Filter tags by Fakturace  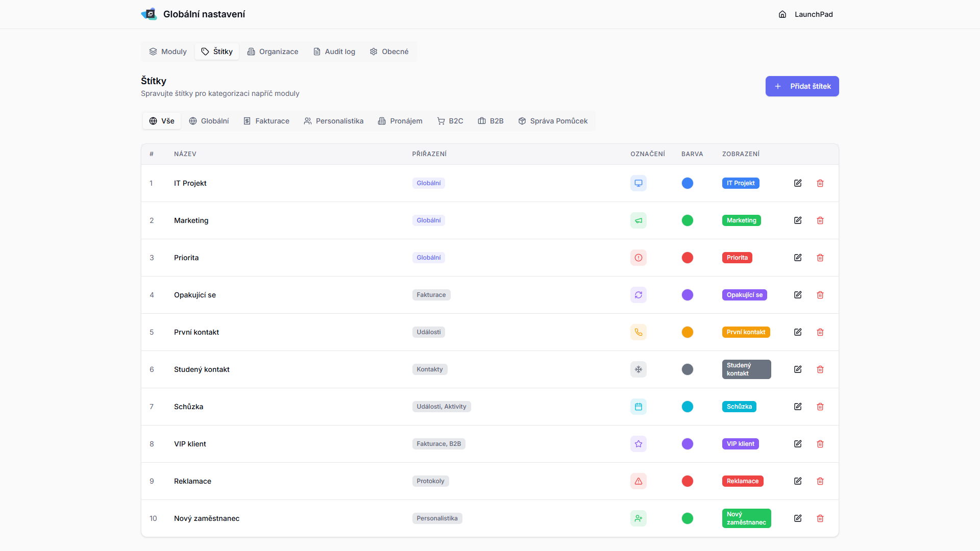click(266, 121)
